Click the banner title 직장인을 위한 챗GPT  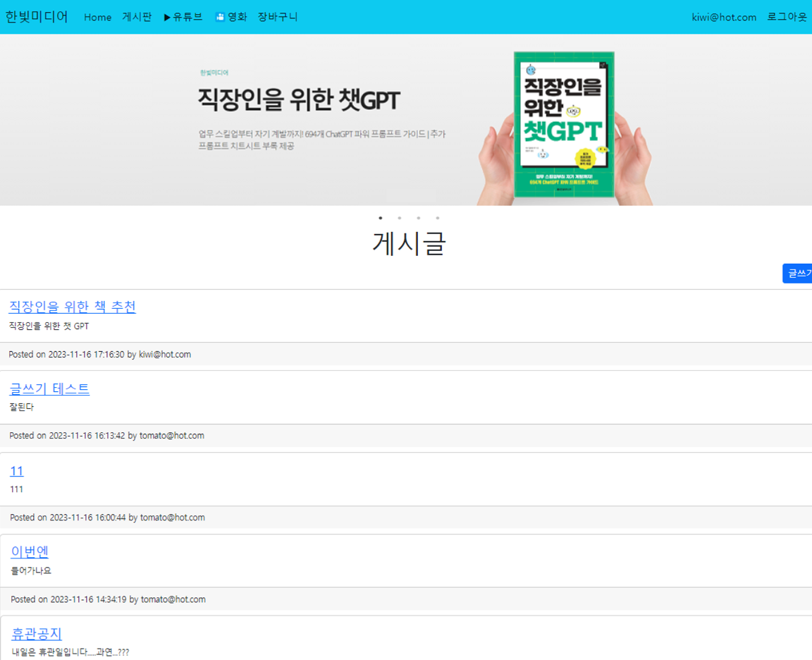(x=299, y=99)
